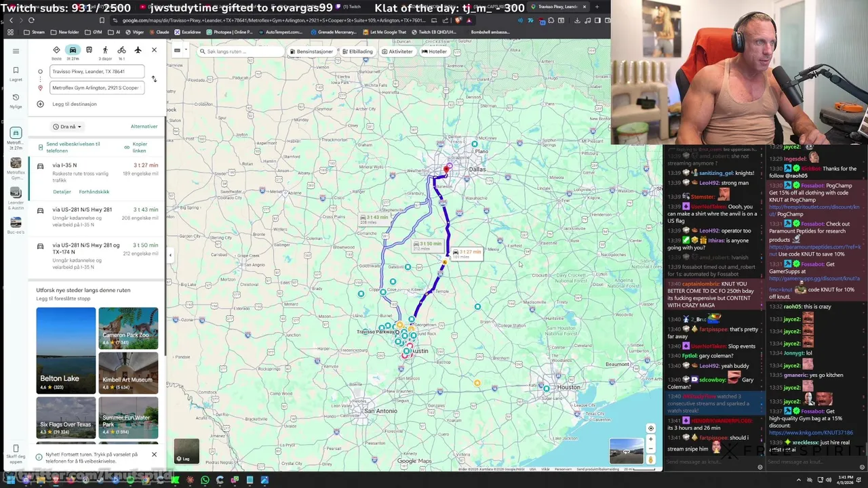Open the Lag layers thumbnail
Viewport: 868px width, 488px height.
coord(186,451)
